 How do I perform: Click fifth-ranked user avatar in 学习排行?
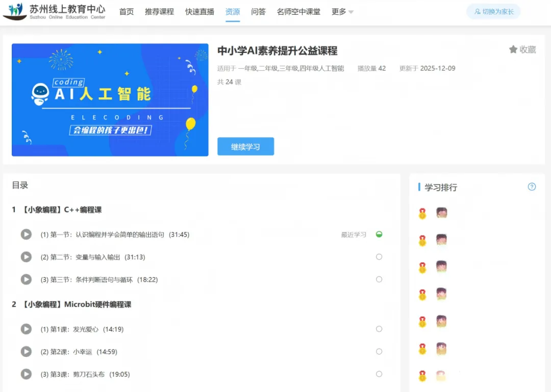(x=442, y=321)
